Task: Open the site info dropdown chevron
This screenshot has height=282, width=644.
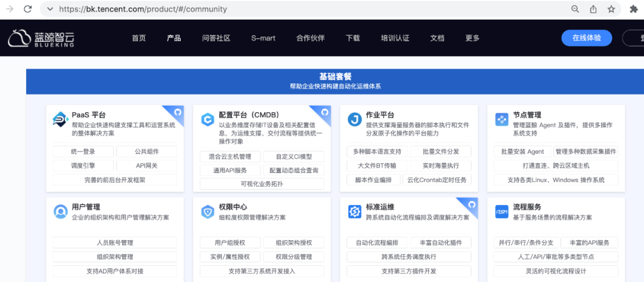Action: [x=50, y=9]
